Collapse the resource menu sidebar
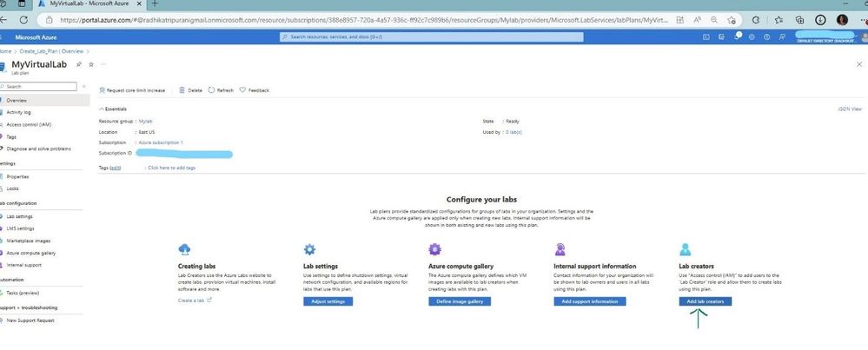Image resolution: width=868 pixels, height=350 pixels. [x=83, y=87]
